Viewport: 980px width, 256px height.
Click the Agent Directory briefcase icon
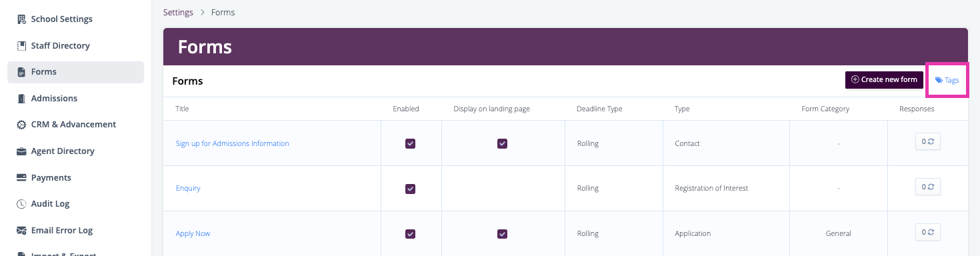pyautogui.click(x=21, y=151)
